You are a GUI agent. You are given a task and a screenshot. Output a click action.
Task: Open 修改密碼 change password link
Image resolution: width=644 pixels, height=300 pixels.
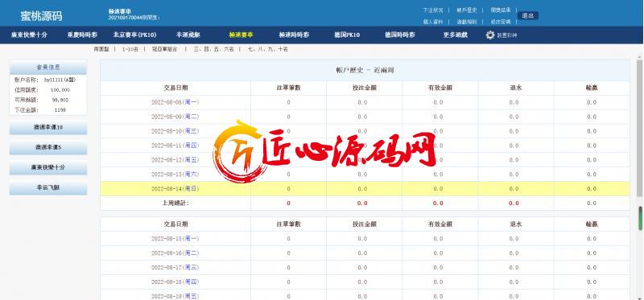coord(501,22)
